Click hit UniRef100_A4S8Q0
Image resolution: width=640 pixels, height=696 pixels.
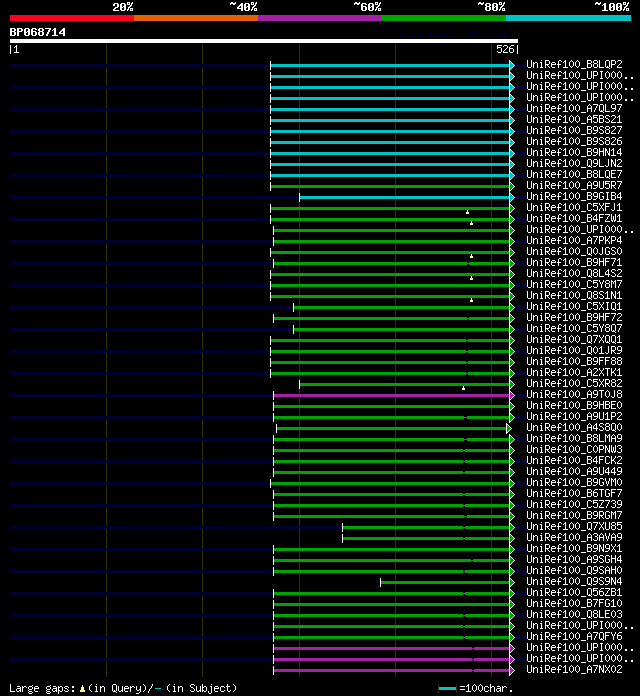tap(574, 427)
